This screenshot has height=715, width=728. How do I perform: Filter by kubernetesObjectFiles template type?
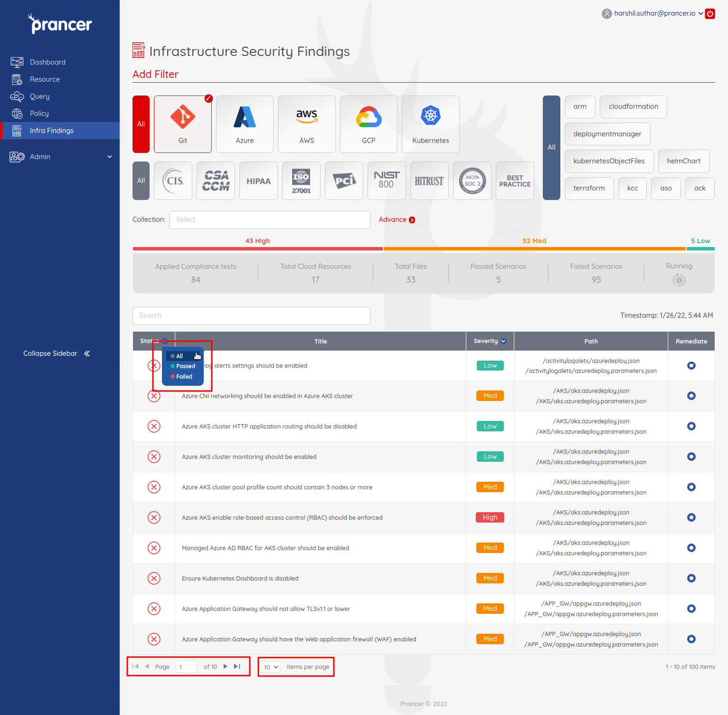tap(609, 162)
